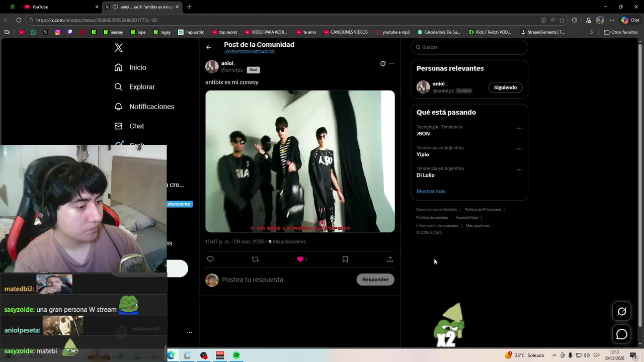This screenshot has height=362, width=644.
Task: Click the Read aloud icon in address bar
Action: 552,20
